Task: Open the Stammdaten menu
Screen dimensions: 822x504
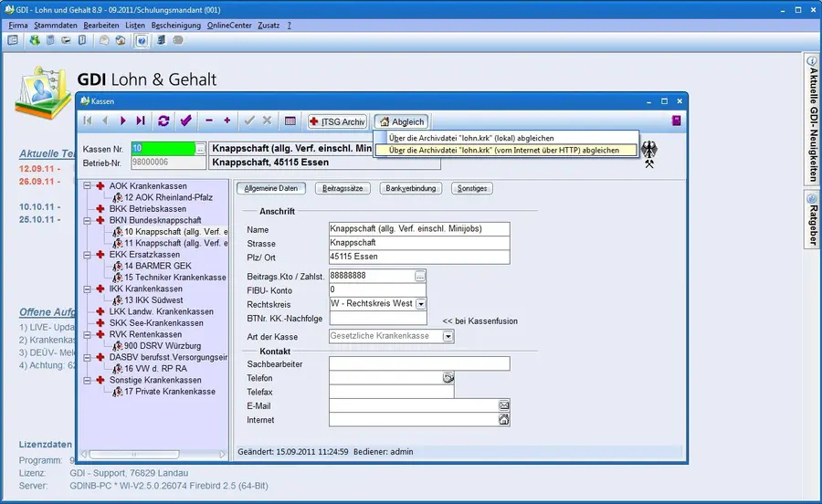Action: (55, 26)
